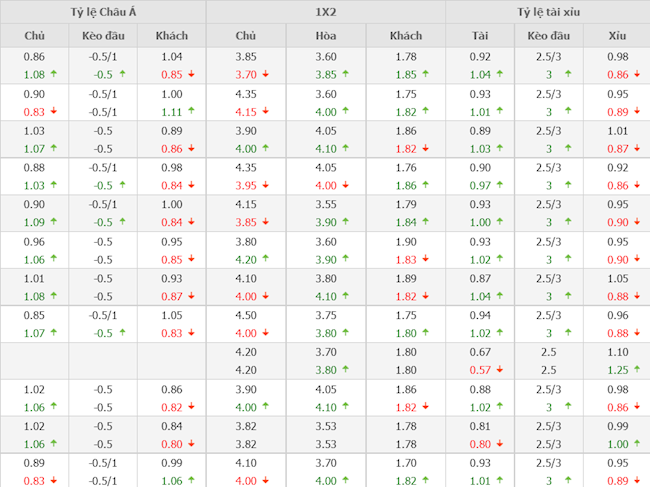Select the 4.50 home odds cell
Image resolution: width=650 pixels, height=488 pixels.
[x=245, y=315]
